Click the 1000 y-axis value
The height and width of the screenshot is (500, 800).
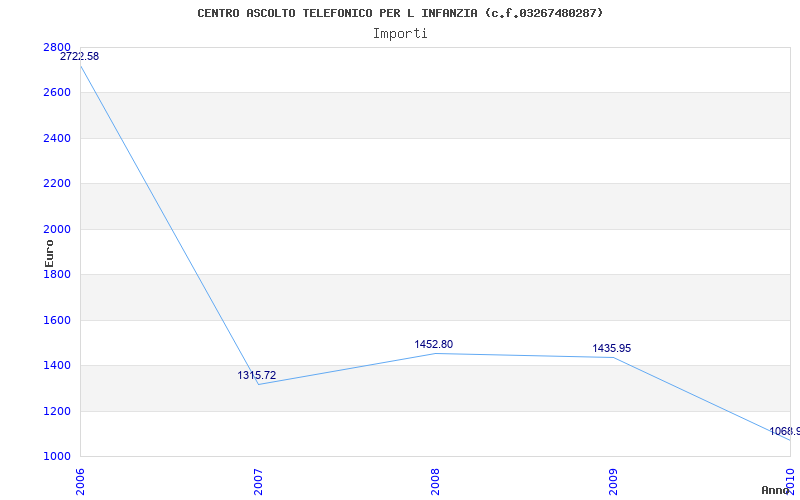pos(56,456)
